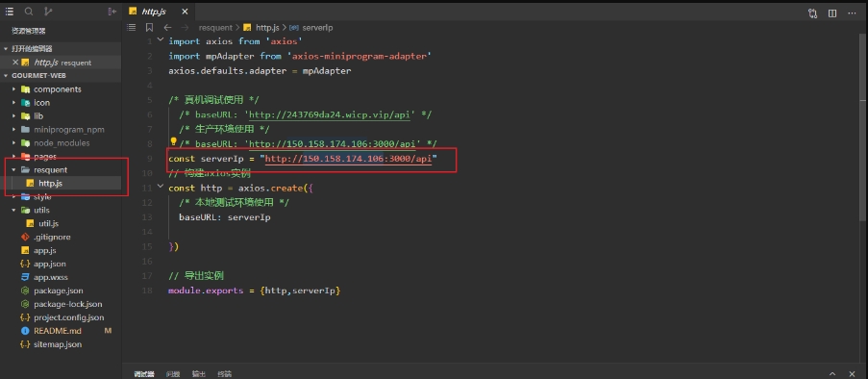Switch to the 输出 panel tab
The height and width of the screenshot is (379, 868).
(199, 374)
